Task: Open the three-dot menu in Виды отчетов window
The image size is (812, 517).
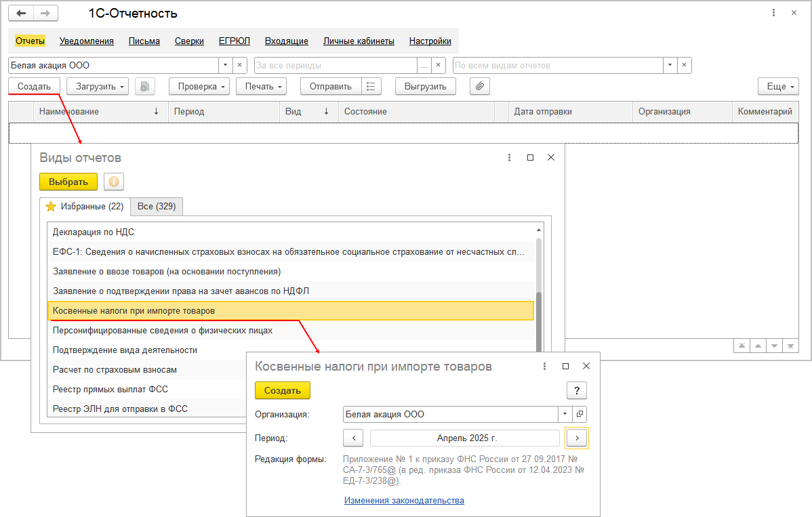Action: coord(510,157)
